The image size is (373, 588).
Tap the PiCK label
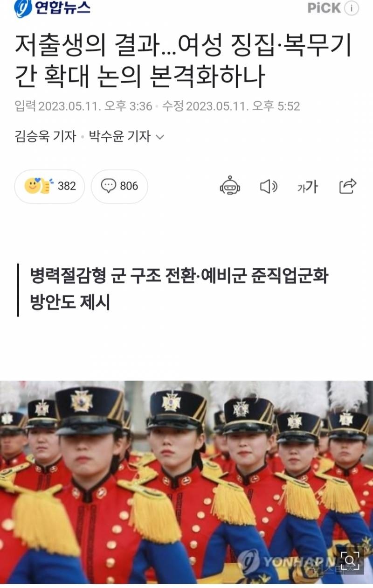(x=325, y=8)
